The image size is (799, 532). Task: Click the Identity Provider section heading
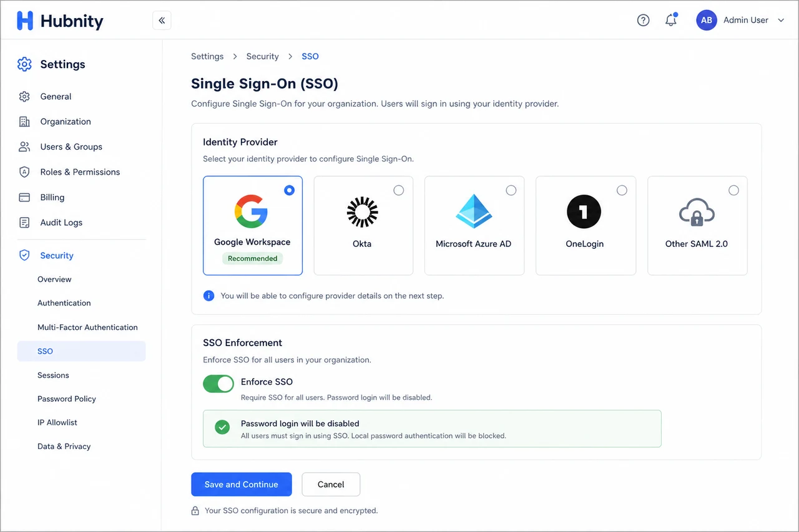click(x=240, y=142)
